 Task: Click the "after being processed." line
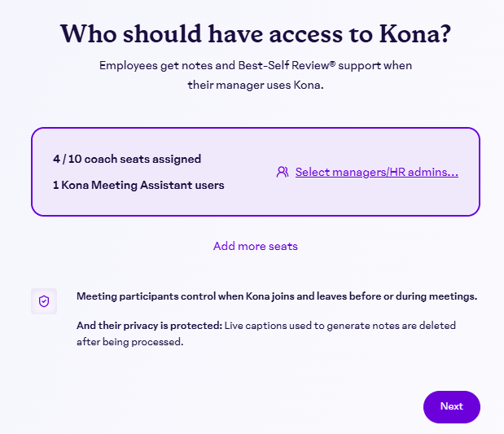(129, 342)
